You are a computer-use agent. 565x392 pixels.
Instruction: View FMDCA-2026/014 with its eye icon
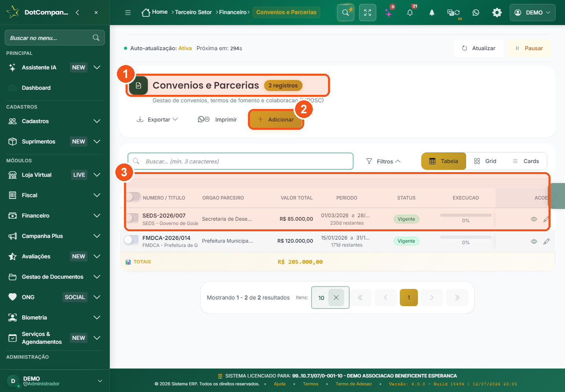click(534, 241)
